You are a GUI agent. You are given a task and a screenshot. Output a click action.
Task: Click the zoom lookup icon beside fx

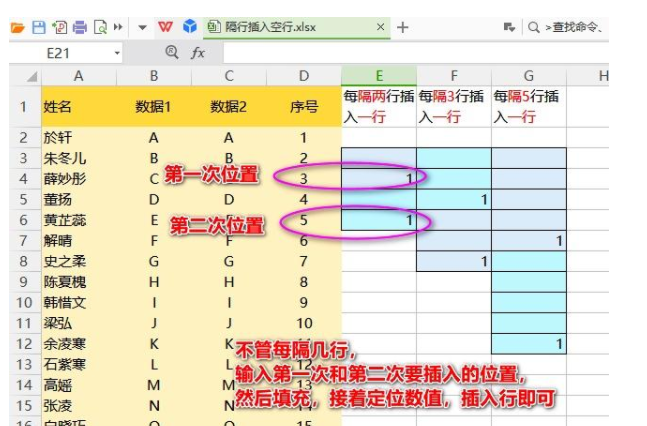click(172, 52)
